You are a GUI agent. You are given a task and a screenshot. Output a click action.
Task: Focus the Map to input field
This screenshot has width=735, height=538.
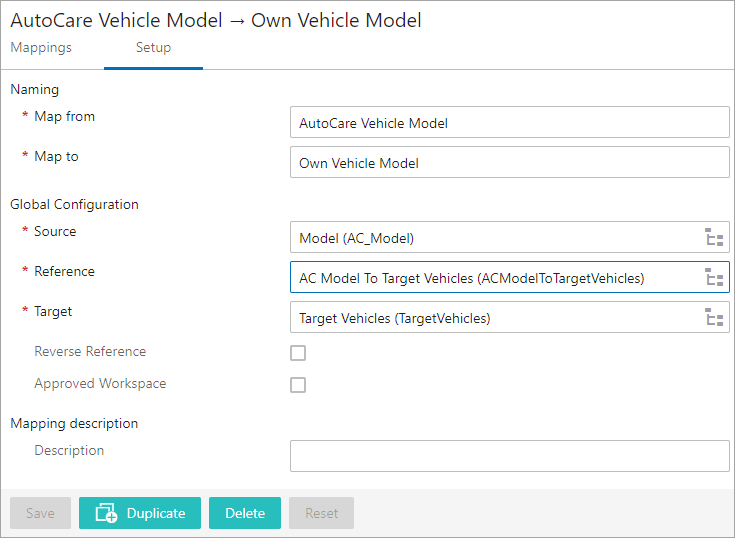click(510, 162)
